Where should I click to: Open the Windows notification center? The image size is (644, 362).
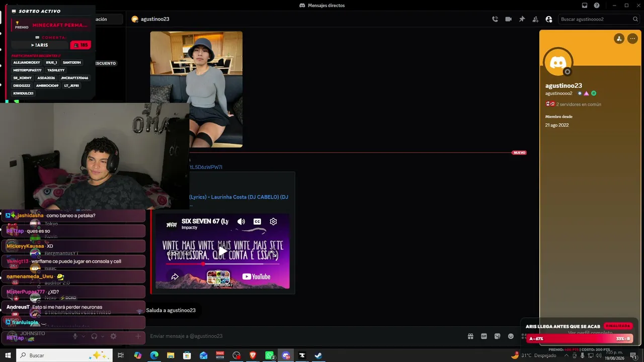pos(634,355)
